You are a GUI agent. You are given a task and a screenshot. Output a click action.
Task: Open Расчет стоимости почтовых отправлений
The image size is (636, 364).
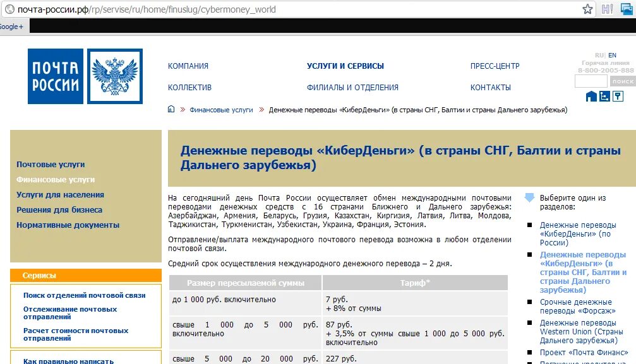tap(75, 334)
